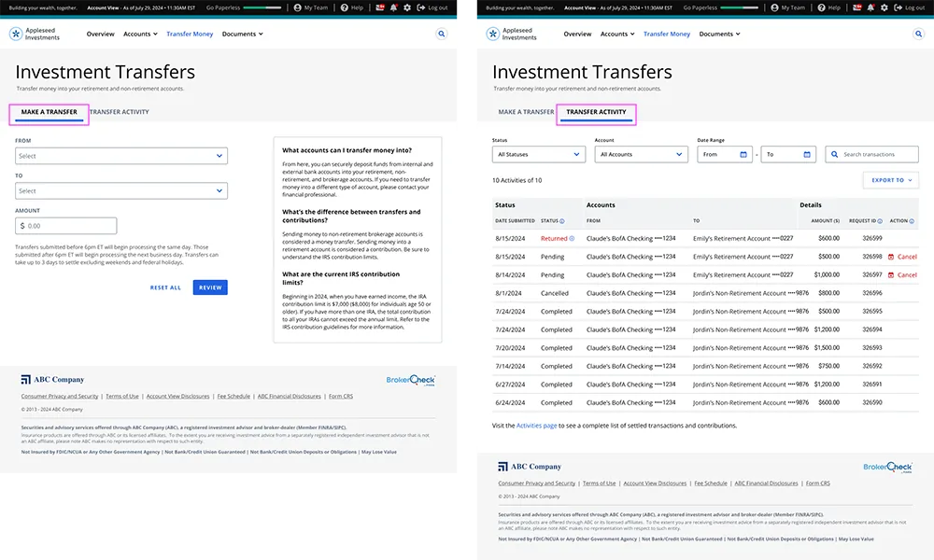Expand the Accounts menu on the left page
This screenshot has height=560, width=934.
(141, 34)
